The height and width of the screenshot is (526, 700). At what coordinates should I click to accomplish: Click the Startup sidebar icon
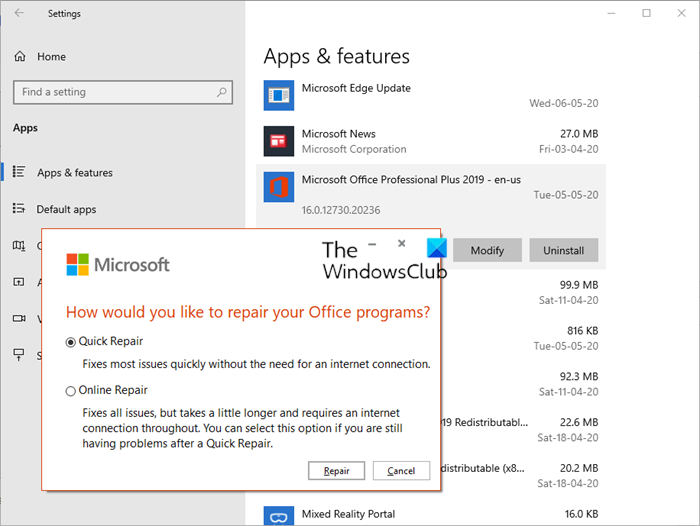[19, 355]
